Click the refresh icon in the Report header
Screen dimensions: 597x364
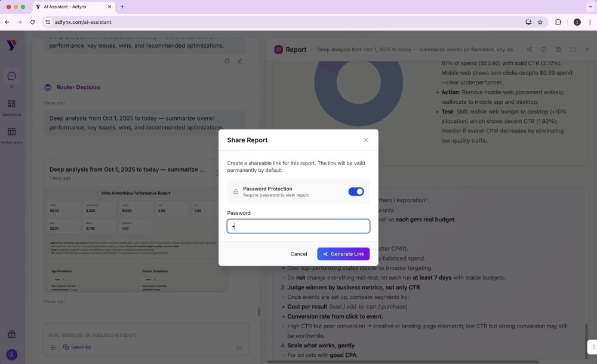click(x=544, y=50)
